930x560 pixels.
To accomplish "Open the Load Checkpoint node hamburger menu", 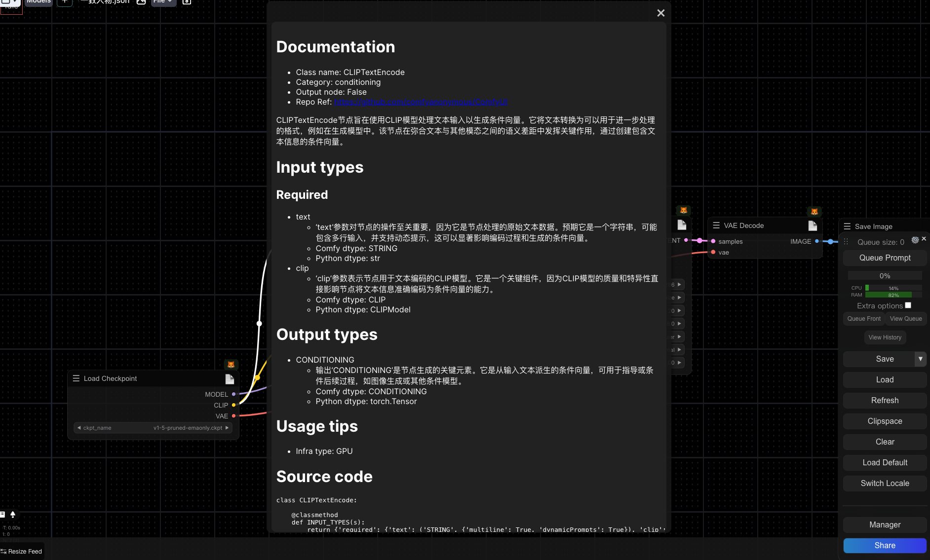I will [76, 378].
